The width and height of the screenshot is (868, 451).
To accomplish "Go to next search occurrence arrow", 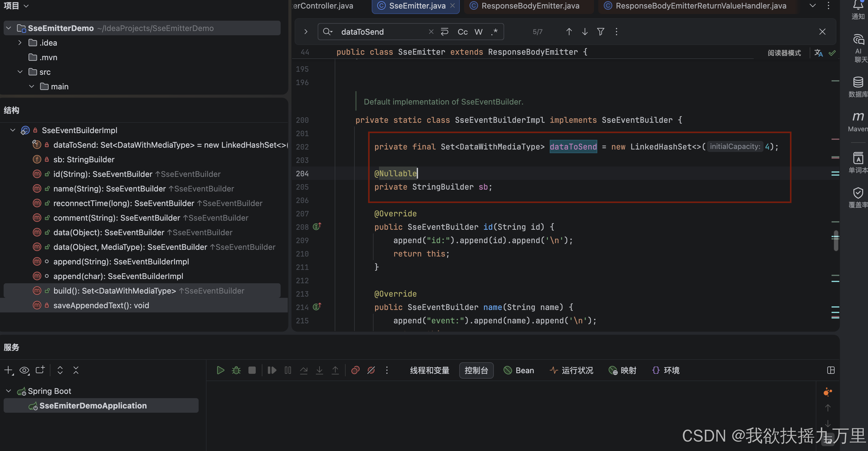I will point(585,32).
